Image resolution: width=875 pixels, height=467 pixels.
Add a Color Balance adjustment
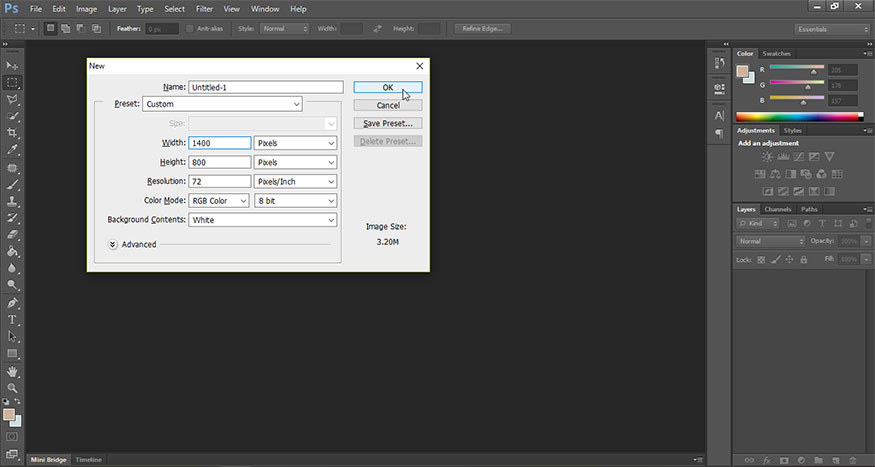(775, 174)
